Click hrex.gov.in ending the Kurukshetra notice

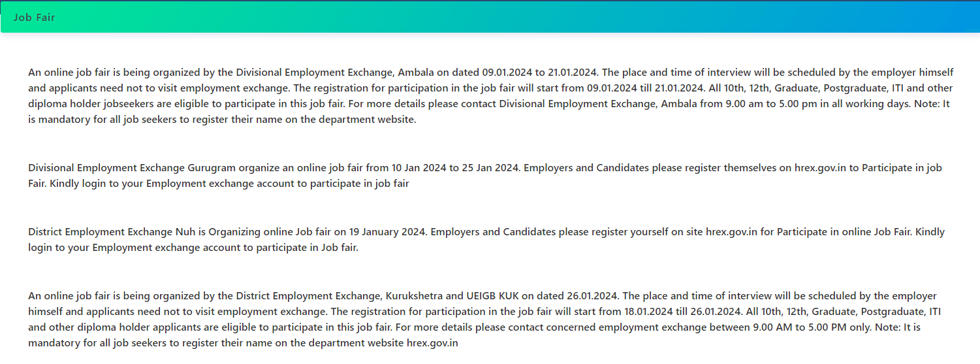pos(432,343)
